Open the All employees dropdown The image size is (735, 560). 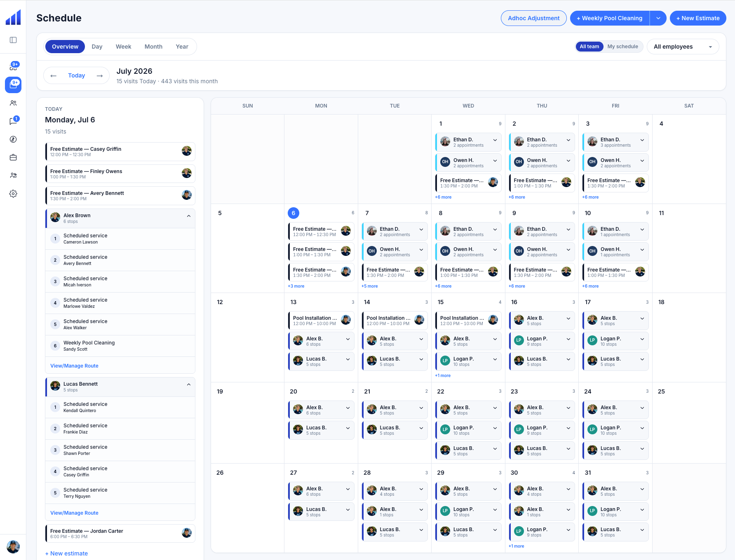coord(683,47)
